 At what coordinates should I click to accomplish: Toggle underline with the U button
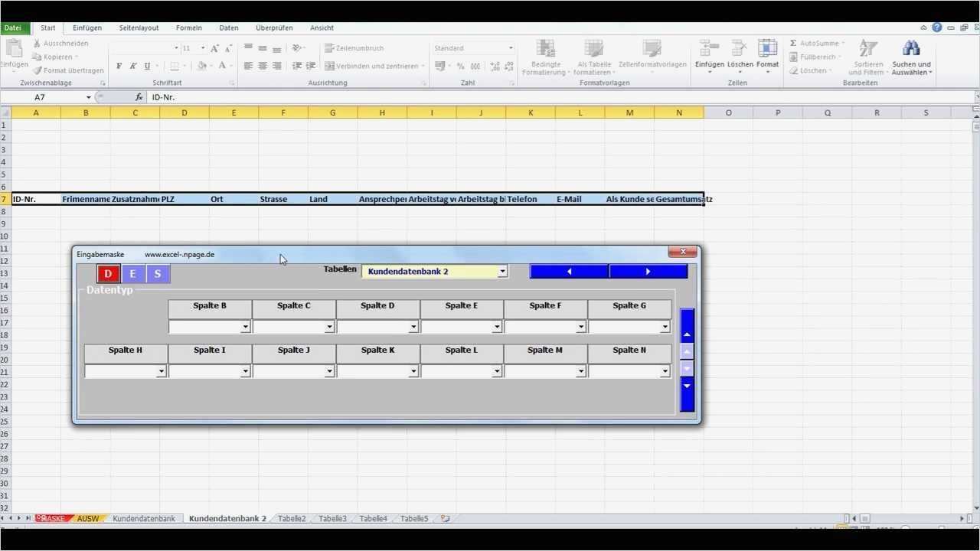click(x=145, y=67)
